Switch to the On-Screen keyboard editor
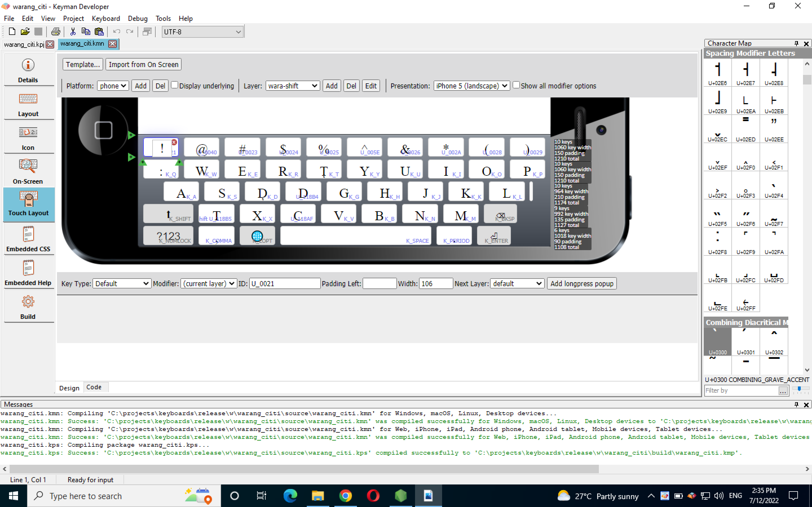 (x=28, y=171)
